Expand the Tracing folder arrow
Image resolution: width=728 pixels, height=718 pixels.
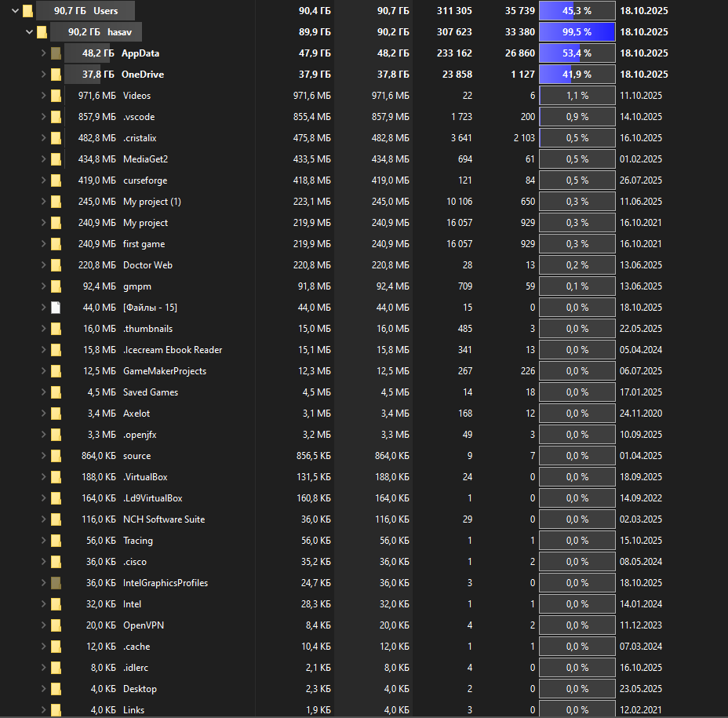(43, 541)
